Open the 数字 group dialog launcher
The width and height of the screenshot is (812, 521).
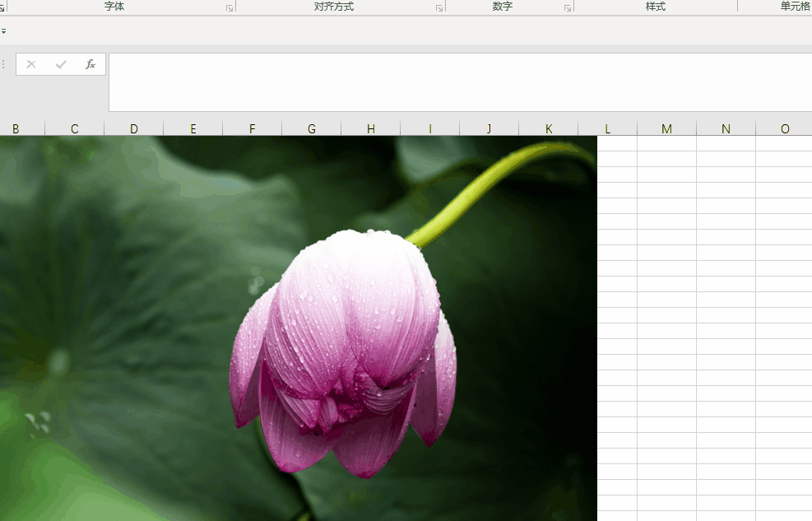(568, 7)
